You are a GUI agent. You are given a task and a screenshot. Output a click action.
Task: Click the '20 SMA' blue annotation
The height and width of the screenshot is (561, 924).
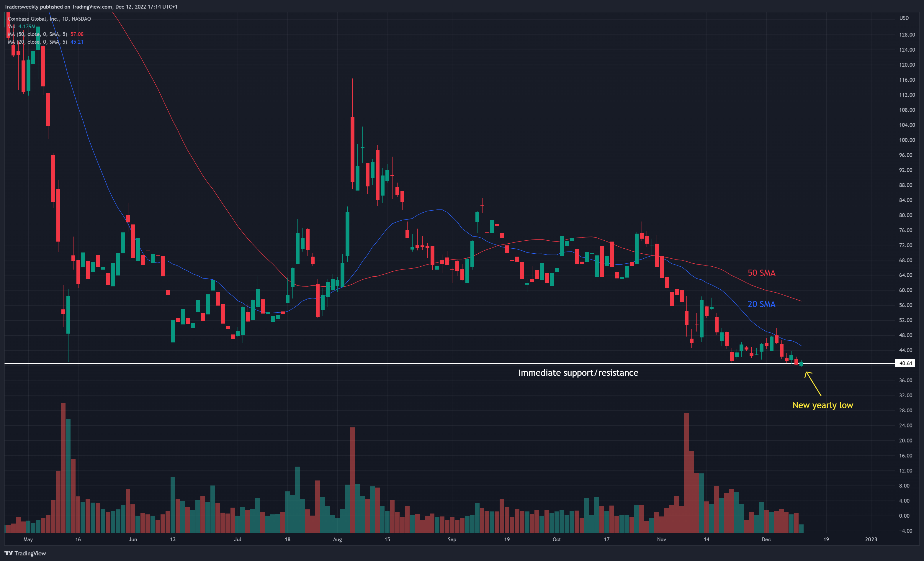[x=761, y=304]
